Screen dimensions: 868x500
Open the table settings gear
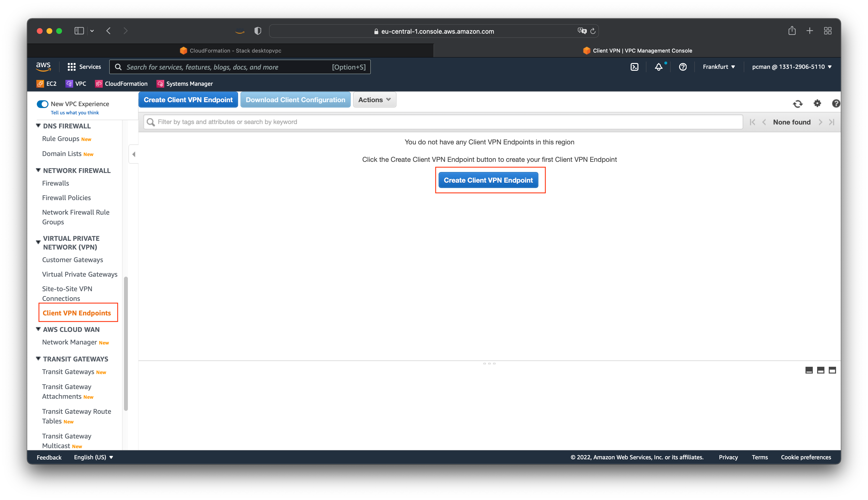817,103
